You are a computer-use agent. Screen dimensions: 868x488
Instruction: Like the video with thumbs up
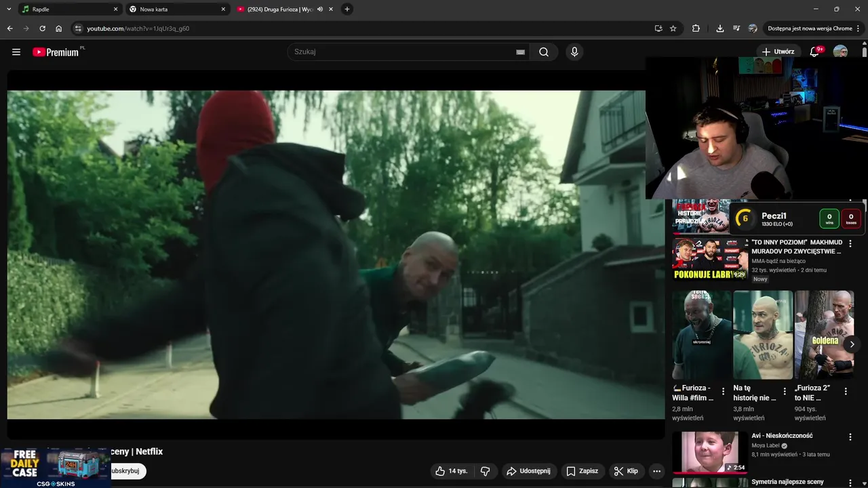click(451, 471)
